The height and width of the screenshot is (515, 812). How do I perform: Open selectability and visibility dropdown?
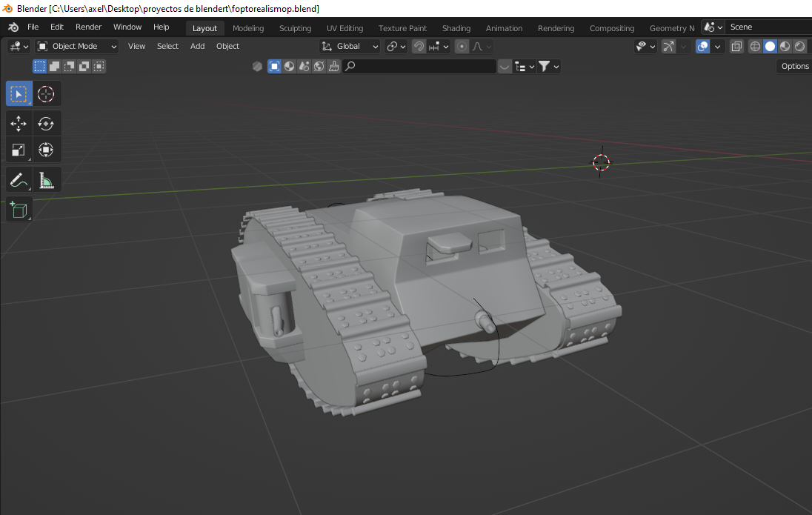(645, 47)
